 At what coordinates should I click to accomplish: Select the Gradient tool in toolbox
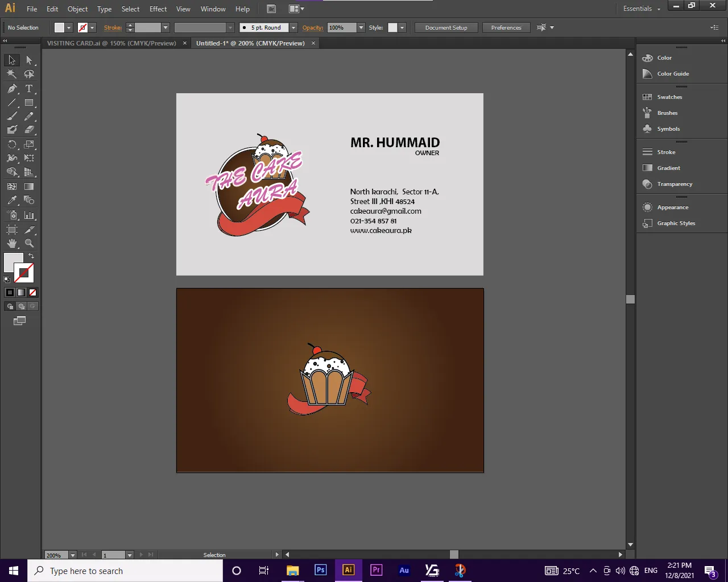(29, 186)
